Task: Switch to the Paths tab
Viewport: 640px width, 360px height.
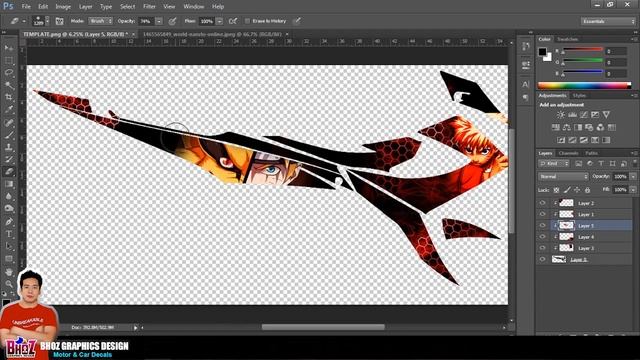Action: (591, 153)
